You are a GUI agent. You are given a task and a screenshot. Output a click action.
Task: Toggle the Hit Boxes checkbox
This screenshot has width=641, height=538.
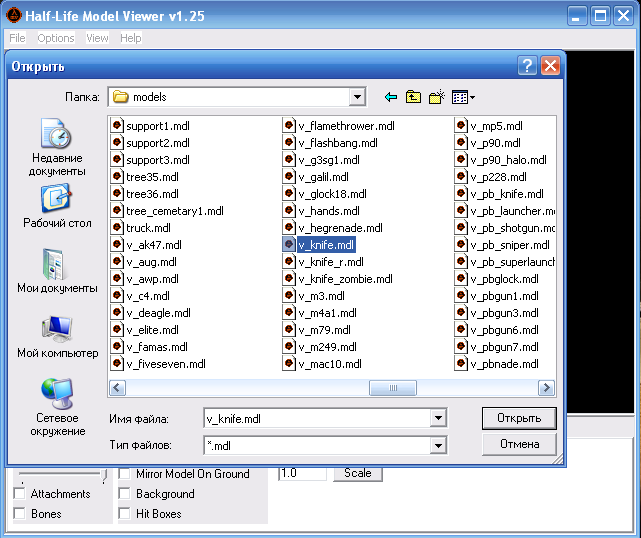(x=125, y=514)
